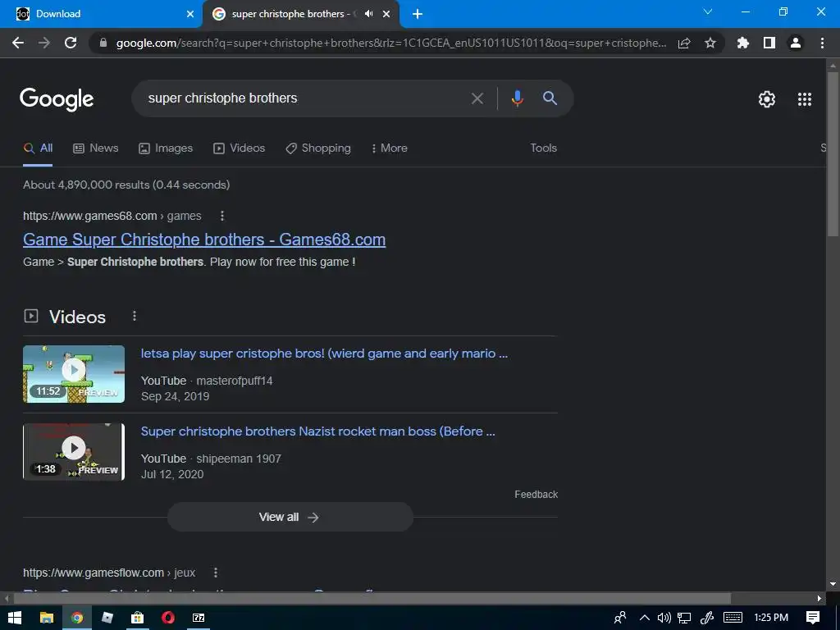
Task: Play the 1:38 video preview thumbnail
Action: (x=73, y=452)
